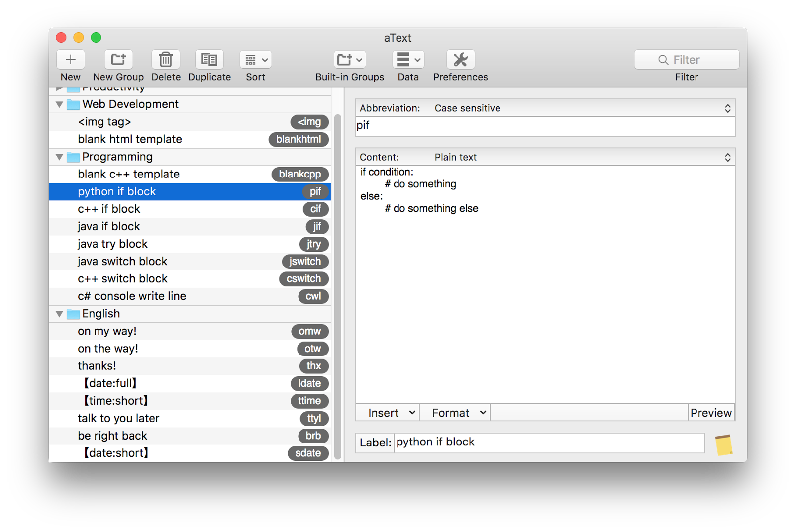This screenshot has height=532, width=796.
Task: Click the snippet list vertical scrollbar
Action: pos(338,287)
